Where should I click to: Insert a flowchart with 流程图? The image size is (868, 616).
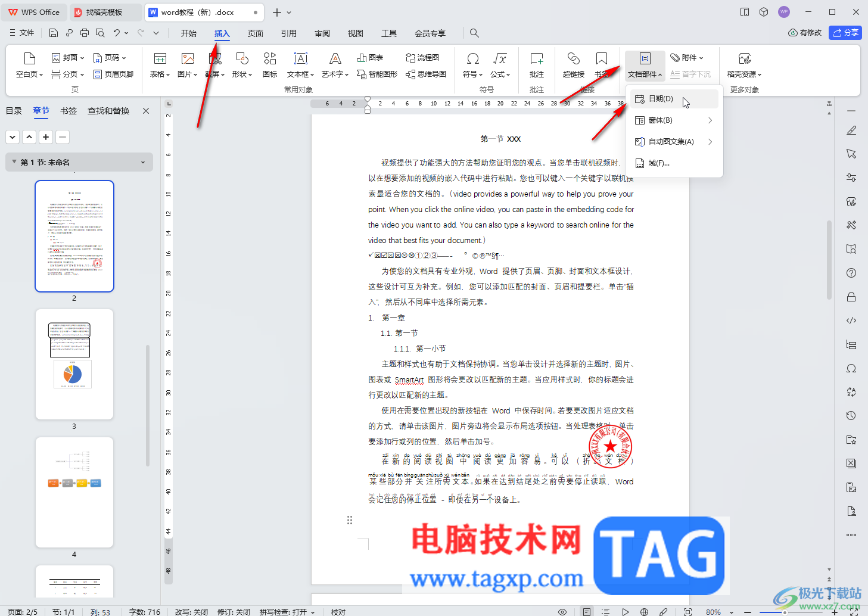coord(422,58)
